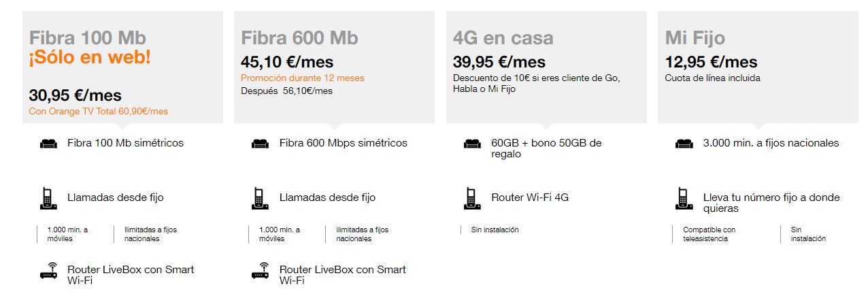This screenshot has width=868, height=297.
Task: Click sofa icon beside Fibra 600 Mbps simétricos
Action: click(260, 144)
